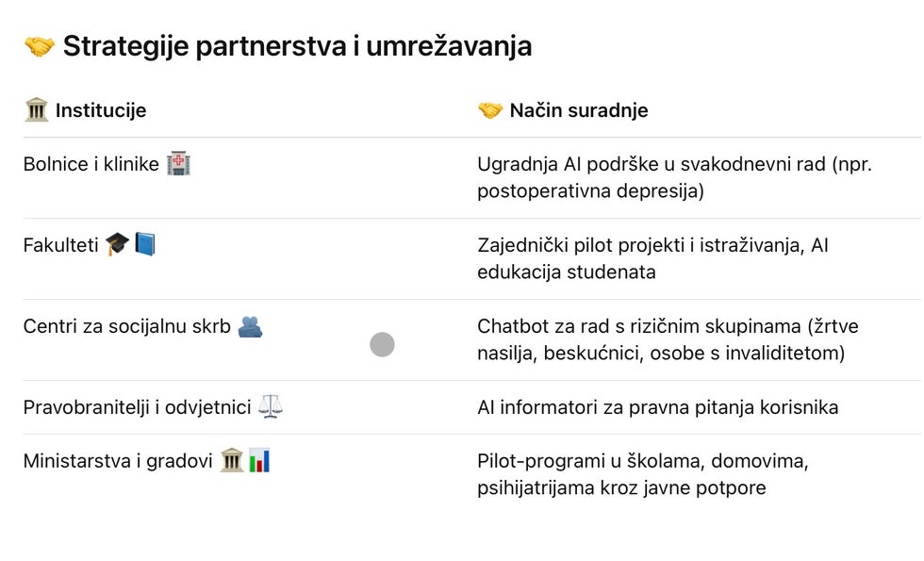Select the Način suradnje column header
This screenshot has height=561, width=924.
579,110
